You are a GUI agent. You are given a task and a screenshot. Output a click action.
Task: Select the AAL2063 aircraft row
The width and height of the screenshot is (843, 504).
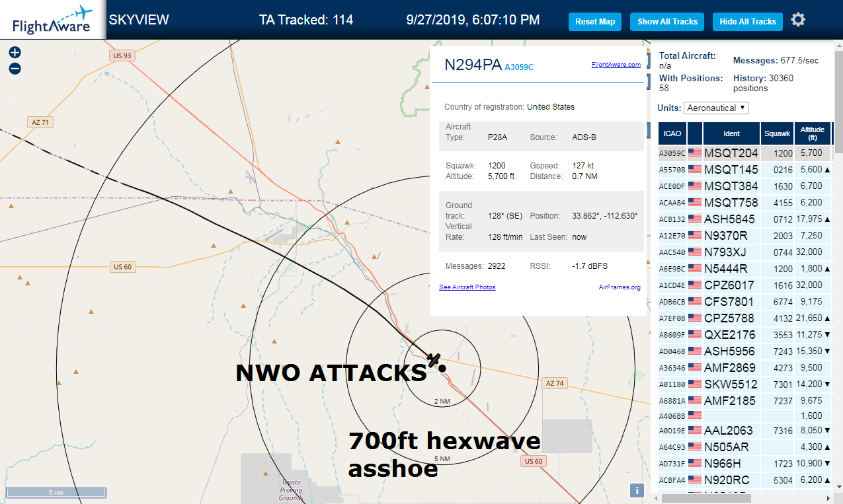(x=744, y=430)
